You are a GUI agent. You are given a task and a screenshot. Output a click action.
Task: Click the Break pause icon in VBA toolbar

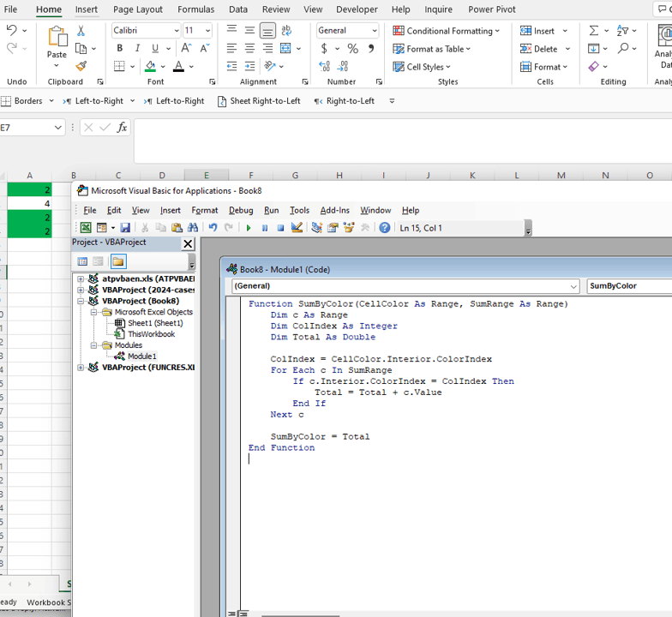pyautogui.click(x=265, y=228)
